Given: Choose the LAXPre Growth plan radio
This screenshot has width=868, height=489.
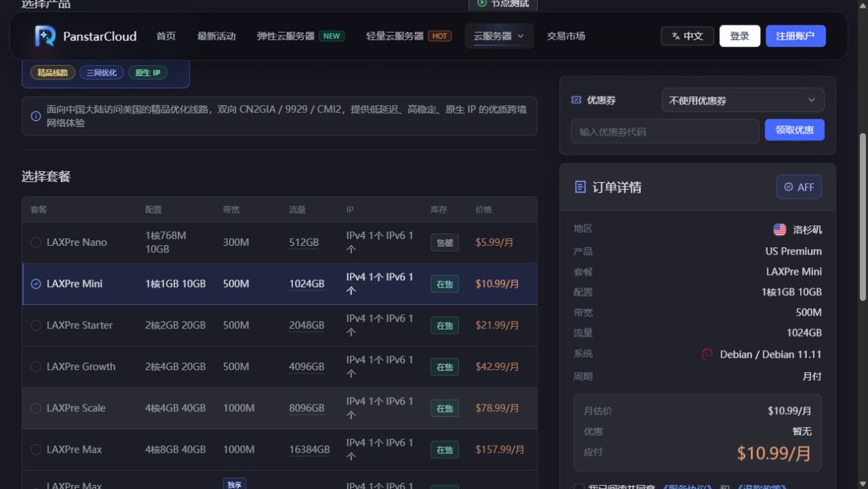Looking at the screenshot, I should coord(36,367).
